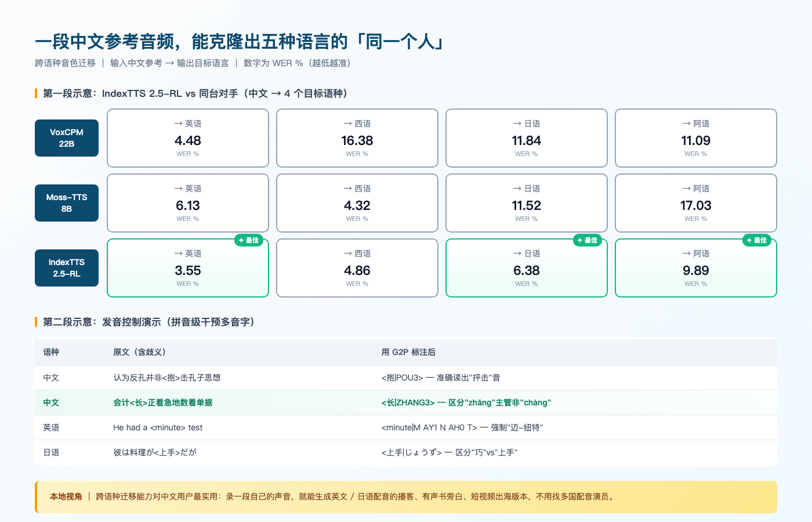The width and height of the screenshot is (812, 522).
Task: Click the 本地视角 label in the yellow banner
Action: tap(66, 496)
